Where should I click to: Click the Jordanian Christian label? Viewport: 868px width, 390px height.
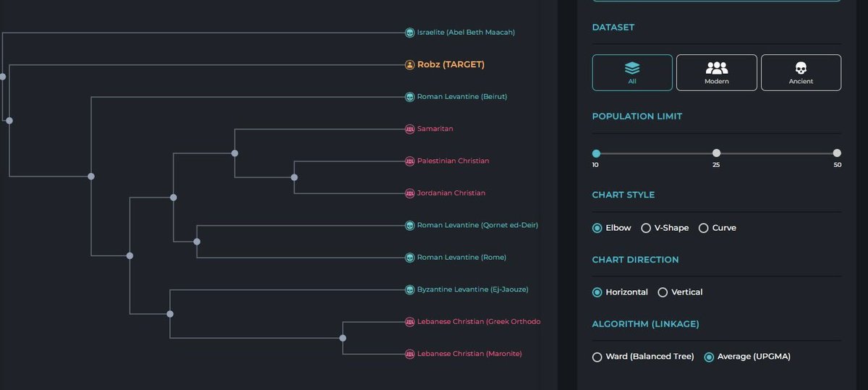pyautogui.click(x=451, y=193)
